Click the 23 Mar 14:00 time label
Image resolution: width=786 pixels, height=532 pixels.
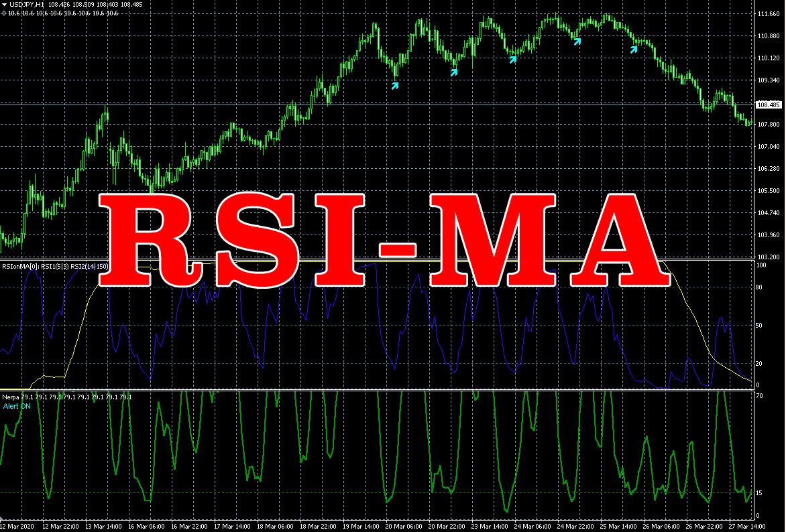(x=490, y=526)
